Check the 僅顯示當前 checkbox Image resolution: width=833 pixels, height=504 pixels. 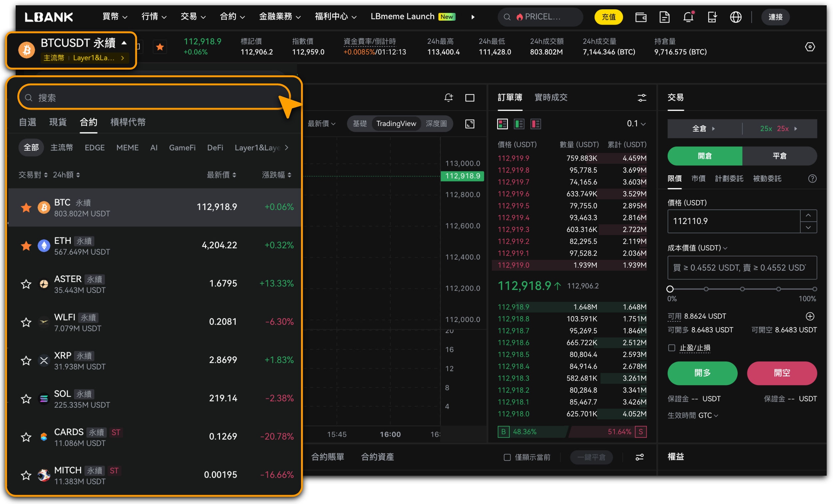point(507,457)
